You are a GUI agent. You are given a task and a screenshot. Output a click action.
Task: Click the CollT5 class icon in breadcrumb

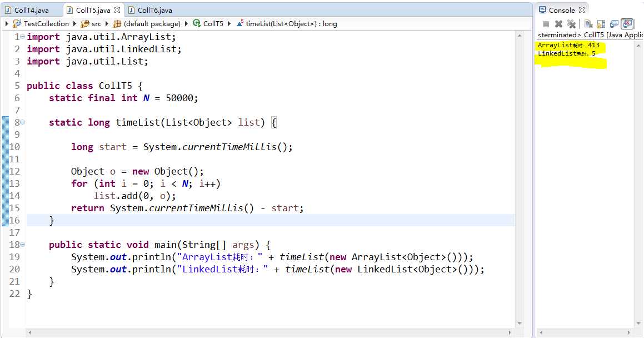(x=197, y=23)
